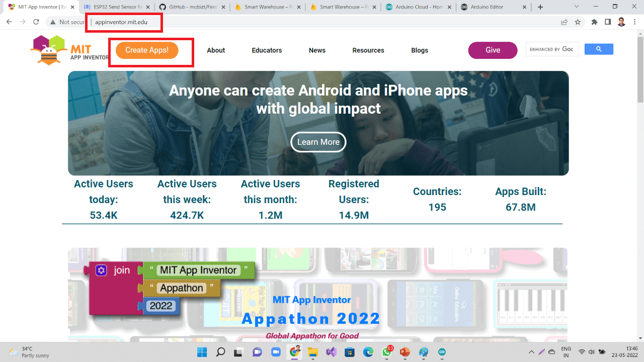This screenshot has width=644, height=362.
Task: Open WhatsApp from taskbar
Action: click(x=386, y=352)
